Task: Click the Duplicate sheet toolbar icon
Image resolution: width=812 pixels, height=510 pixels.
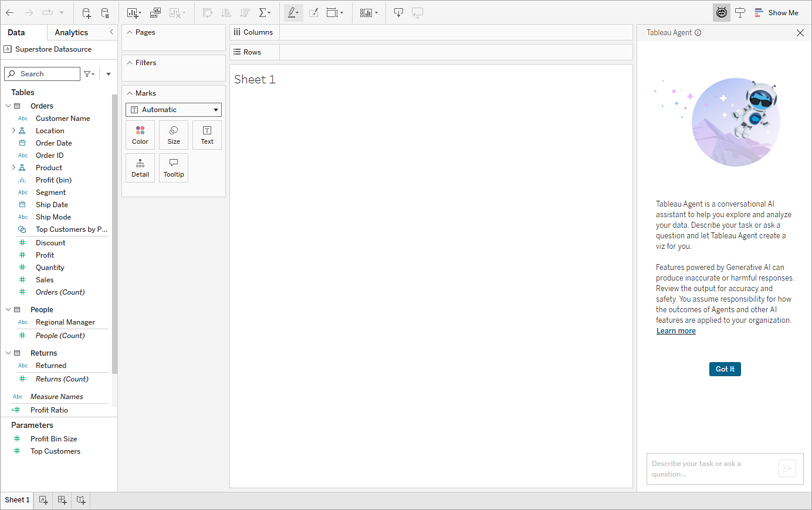Action: point(155,13)
